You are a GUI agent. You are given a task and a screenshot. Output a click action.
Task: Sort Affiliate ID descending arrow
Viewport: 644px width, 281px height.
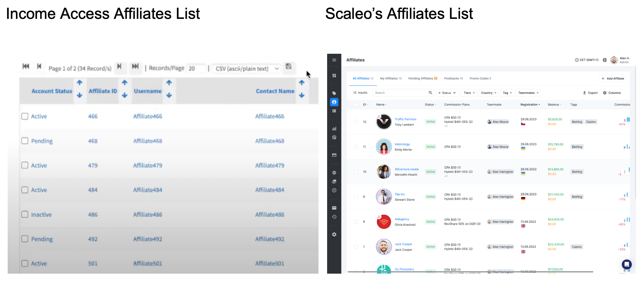tap(125, 95)
